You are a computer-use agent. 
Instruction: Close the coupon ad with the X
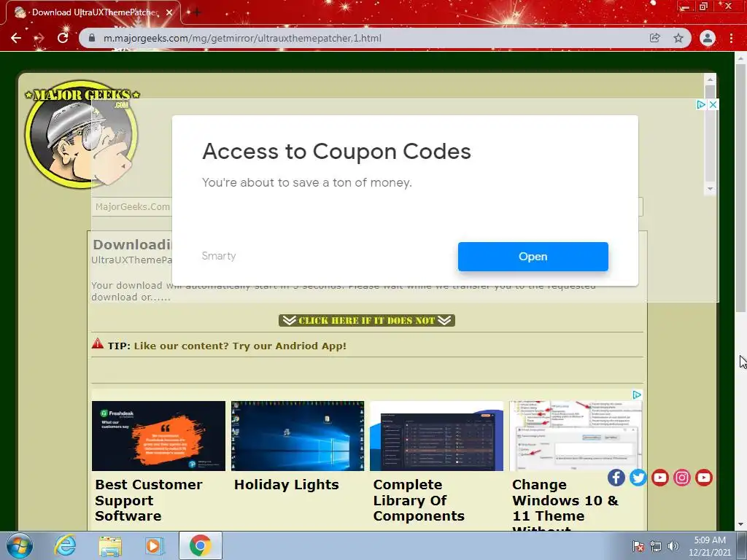[713, 105]
